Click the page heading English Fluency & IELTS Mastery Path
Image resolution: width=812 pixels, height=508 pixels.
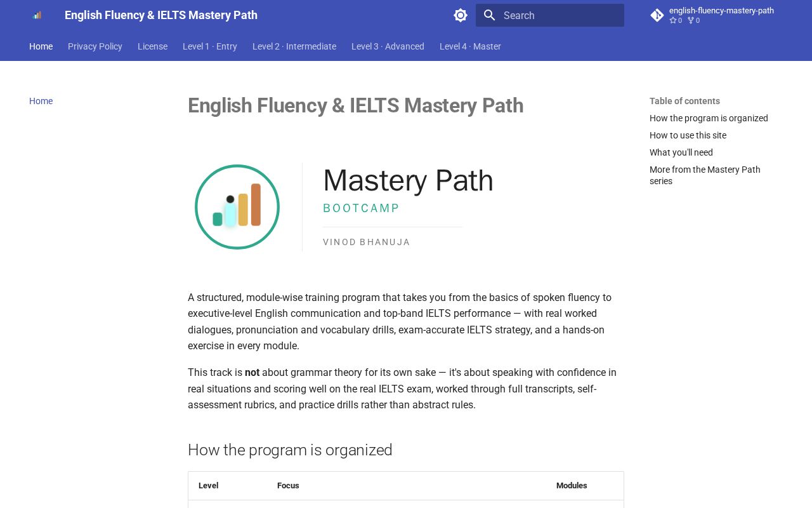click(x=355, y=105)
